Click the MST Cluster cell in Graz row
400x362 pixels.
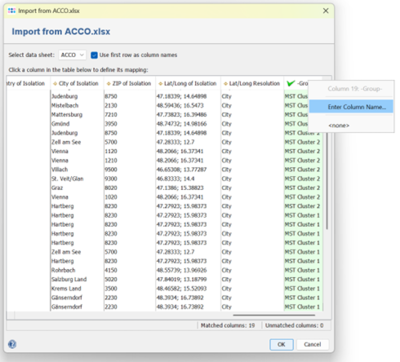(302, 188)
